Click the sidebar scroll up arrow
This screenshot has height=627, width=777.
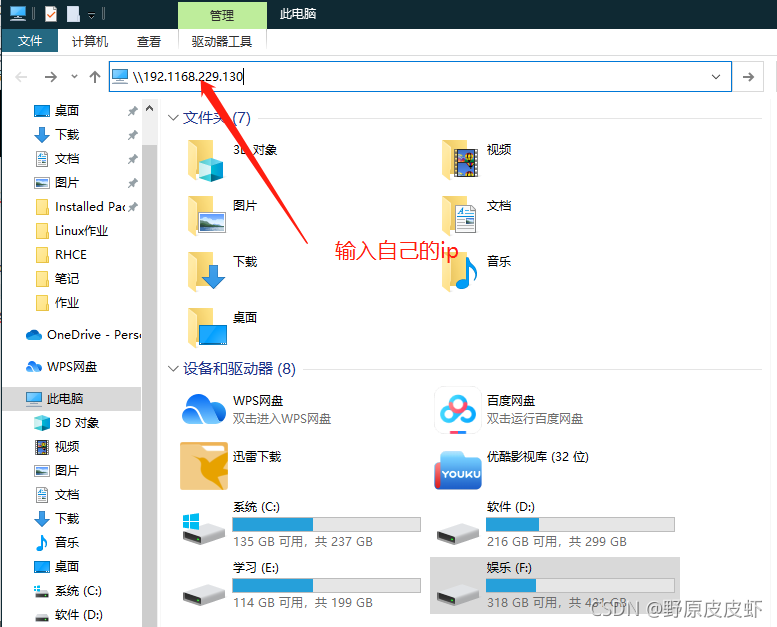click(x=150, y=108)
